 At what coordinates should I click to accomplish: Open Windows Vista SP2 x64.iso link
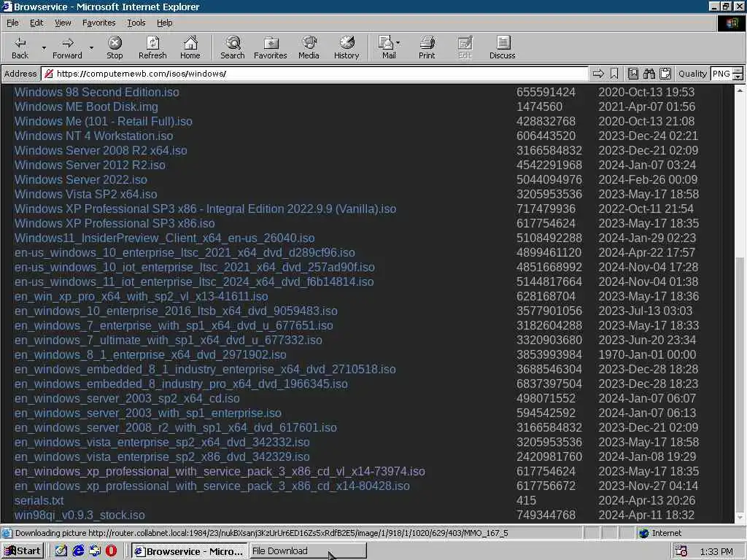pyautogui.click(x=86, y=194)
